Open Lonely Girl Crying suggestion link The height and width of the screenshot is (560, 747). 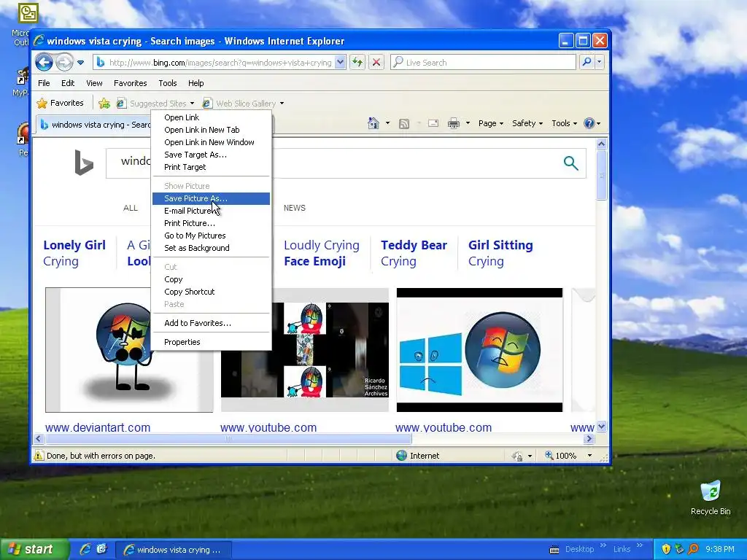[x=74, y=253]
